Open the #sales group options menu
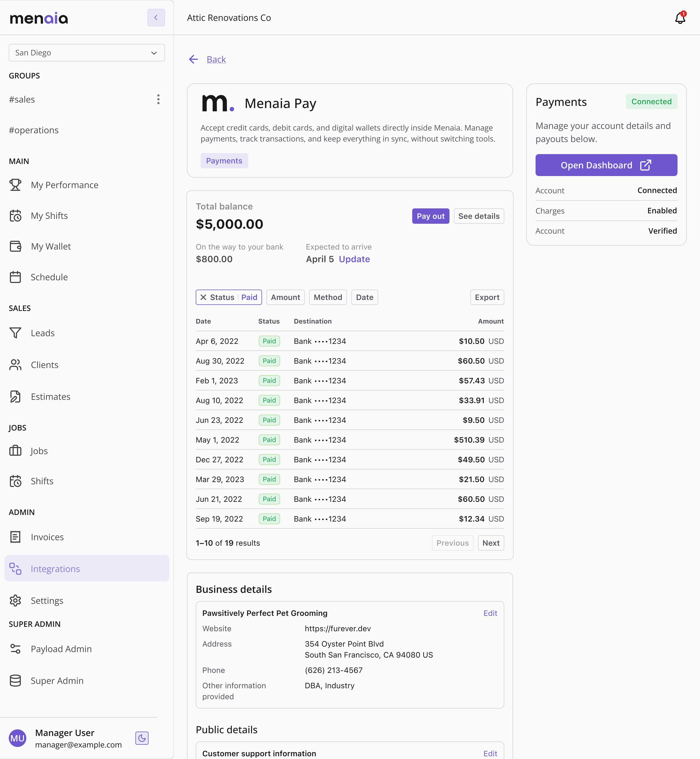This screenshot has width=700, height=759. coord(158,99)
